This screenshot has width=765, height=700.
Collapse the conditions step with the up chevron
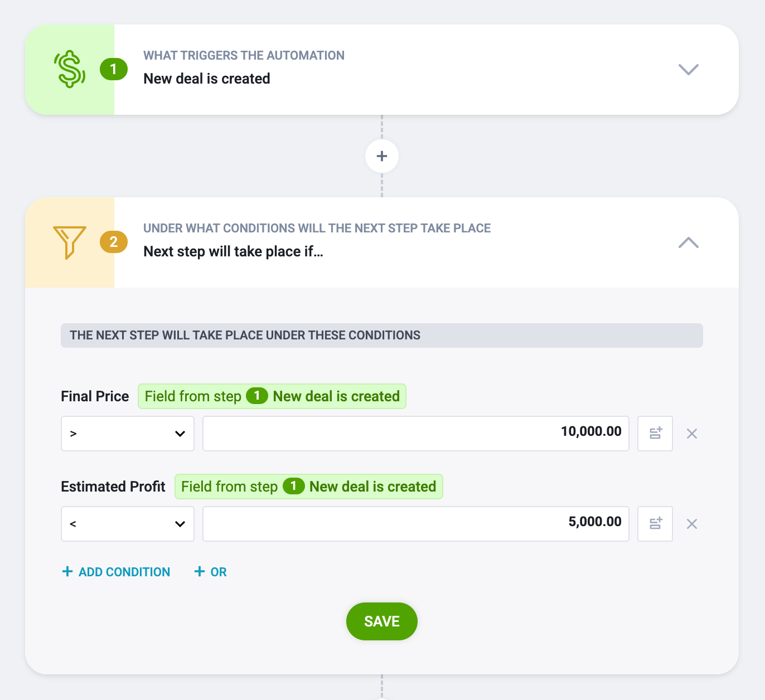pos(689,242)
